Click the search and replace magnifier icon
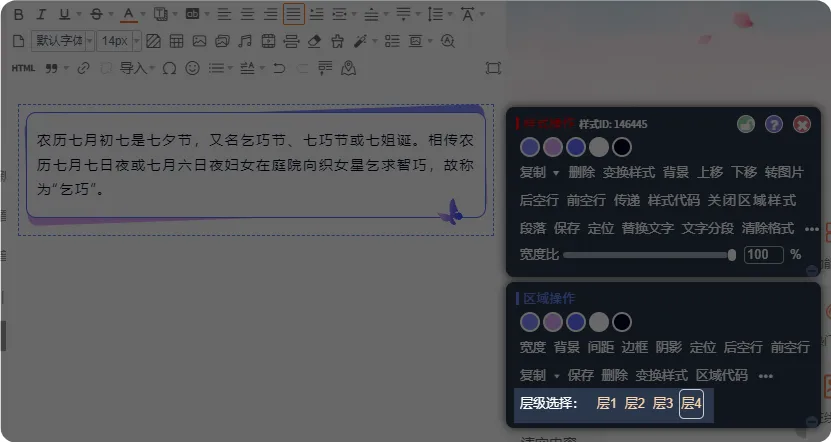 (x=448, y=41)
